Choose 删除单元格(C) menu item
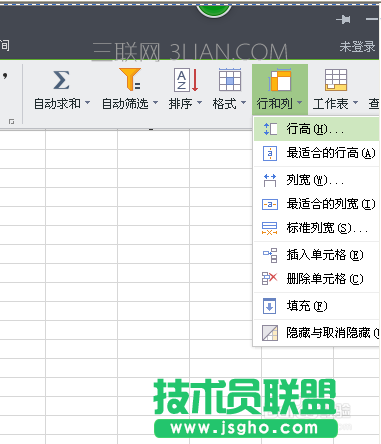Screen dimensions: 381x444 point(316,279)
